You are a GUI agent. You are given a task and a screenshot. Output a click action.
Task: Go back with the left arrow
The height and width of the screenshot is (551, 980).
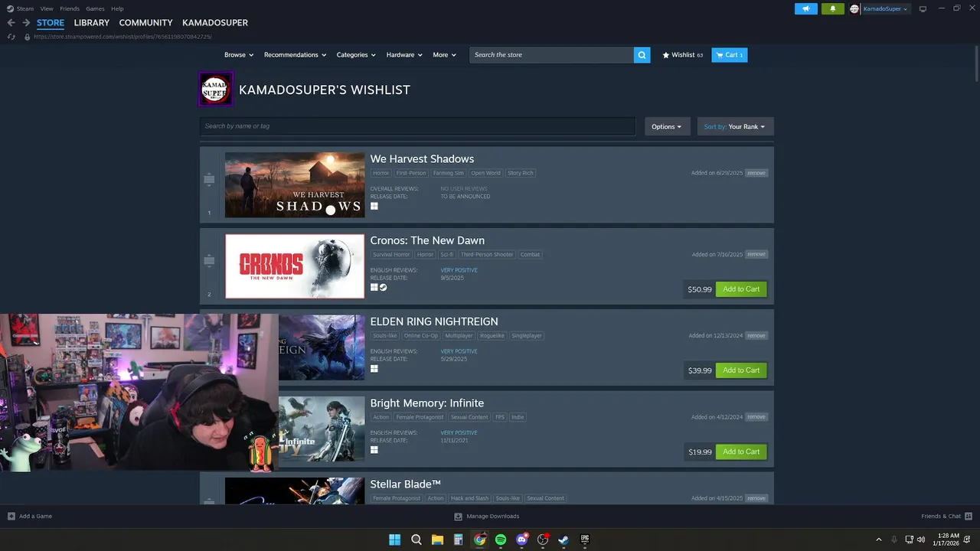click(11, 23)
